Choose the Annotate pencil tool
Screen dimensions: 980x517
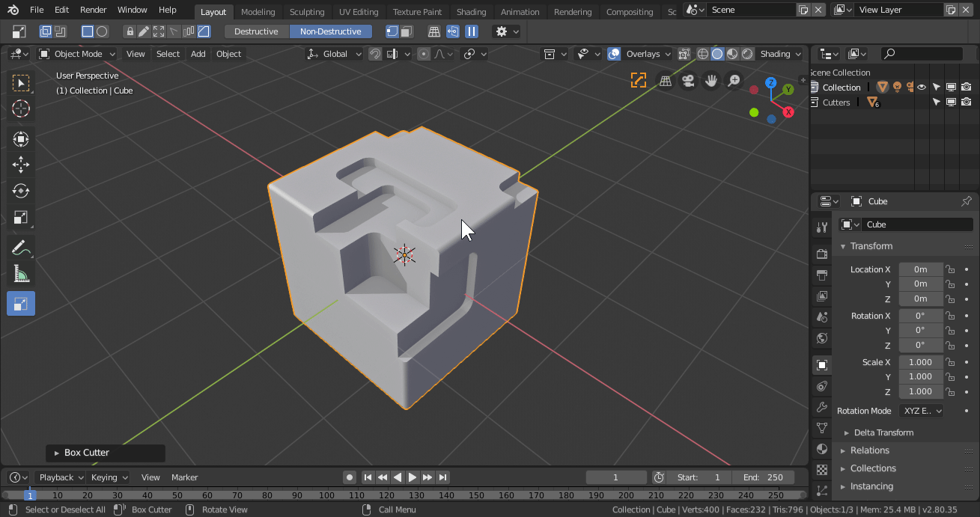(21, 248)
